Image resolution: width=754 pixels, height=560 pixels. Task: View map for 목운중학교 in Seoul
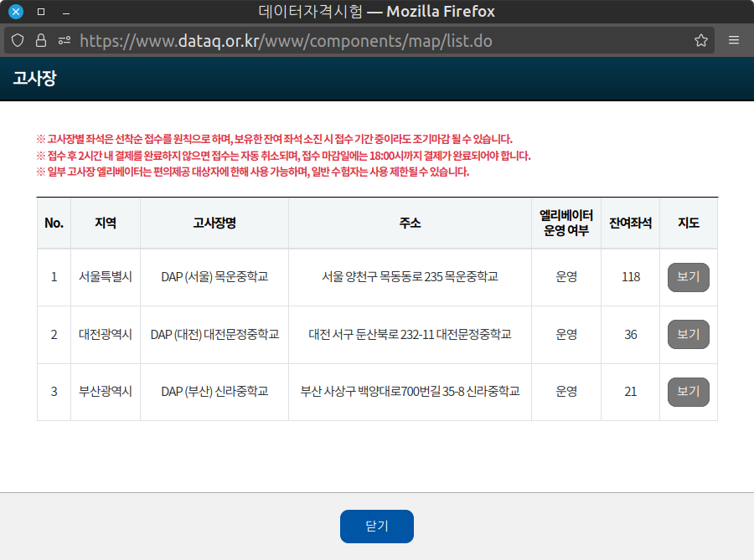pyautogui.click(x=688, y=277)
